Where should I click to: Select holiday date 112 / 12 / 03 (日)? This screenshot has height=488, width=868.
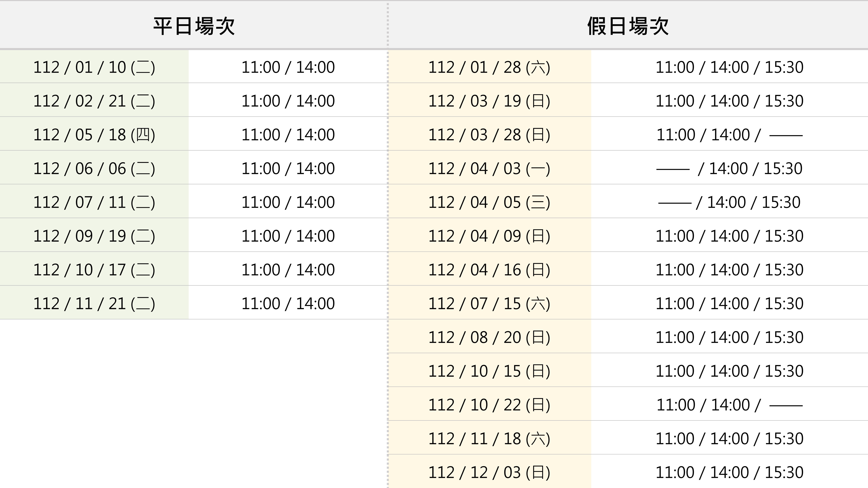tap(489, 472)
